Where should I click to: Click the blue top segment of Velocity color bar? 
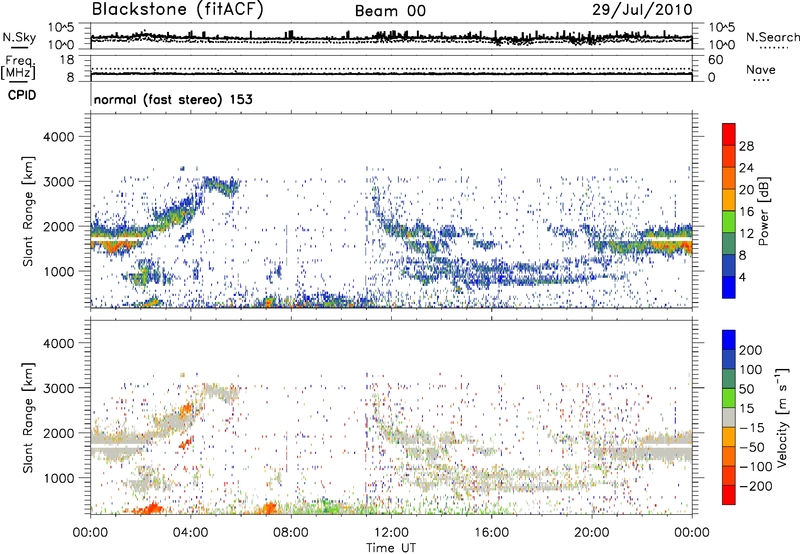[x=729, y=340]
